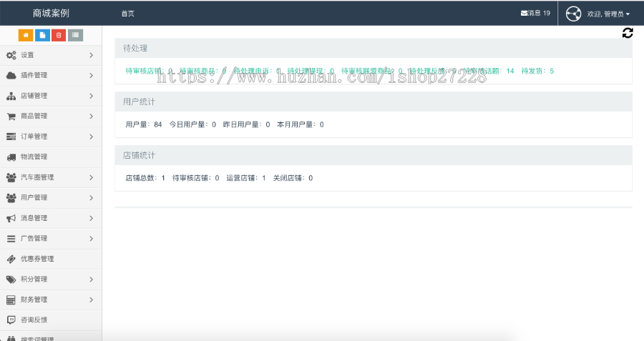Expand the 订单管理 menu chevron
Screen dimensions: 644x341
click(x=91, y=137)
